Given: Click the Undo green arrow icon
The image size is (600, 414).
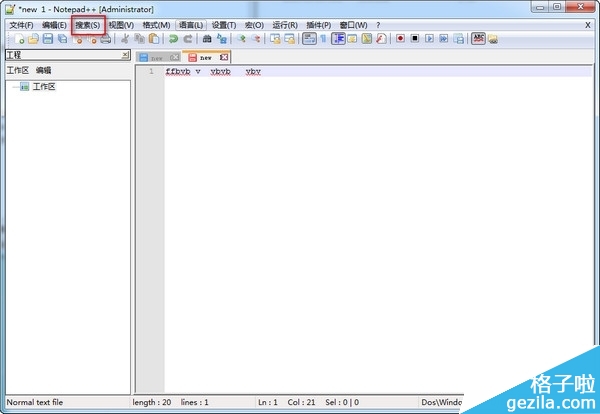Looking at the screenshot, I should 173,39.
